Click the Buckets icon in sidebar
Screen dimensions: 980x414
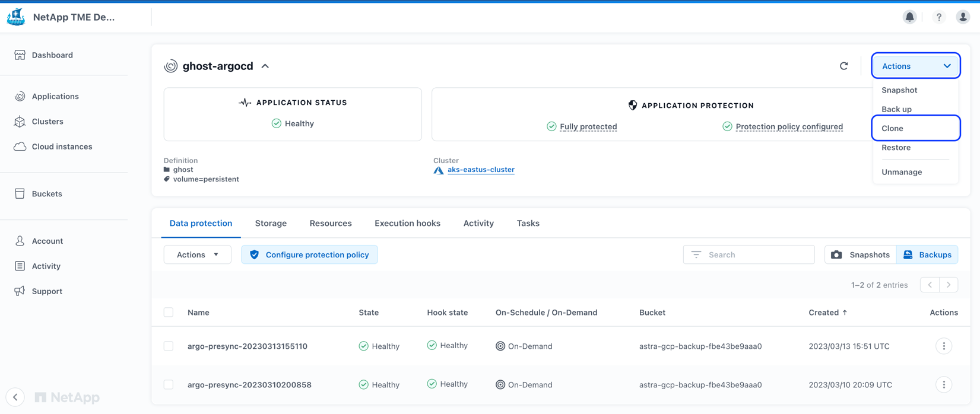pos(20,194)
